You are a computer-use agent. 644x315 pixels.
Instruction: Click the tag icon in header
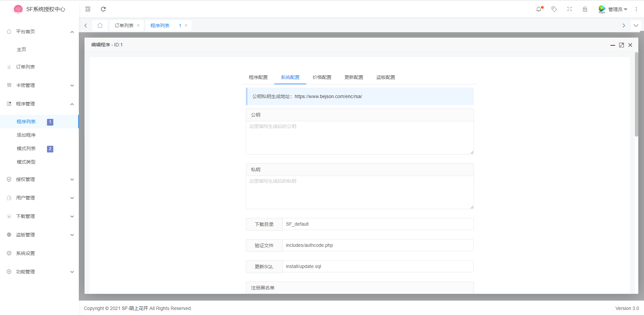point(554,9)
